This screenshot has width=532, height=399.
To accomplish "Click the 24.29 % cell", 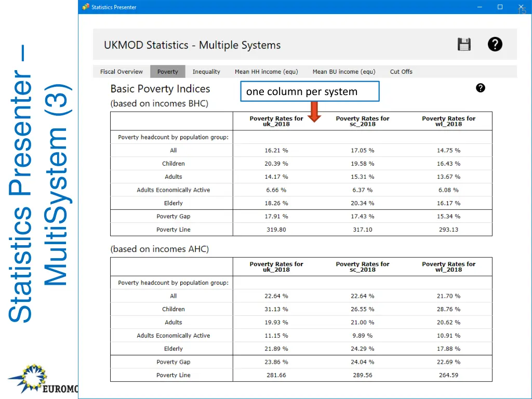I will (362, 349).
